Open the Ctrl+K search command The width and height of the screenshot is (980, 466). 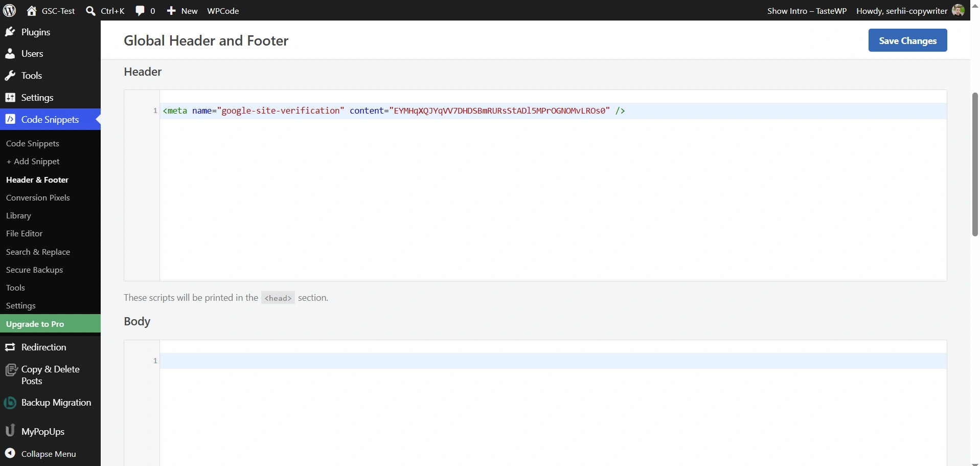tap(112, 11)
